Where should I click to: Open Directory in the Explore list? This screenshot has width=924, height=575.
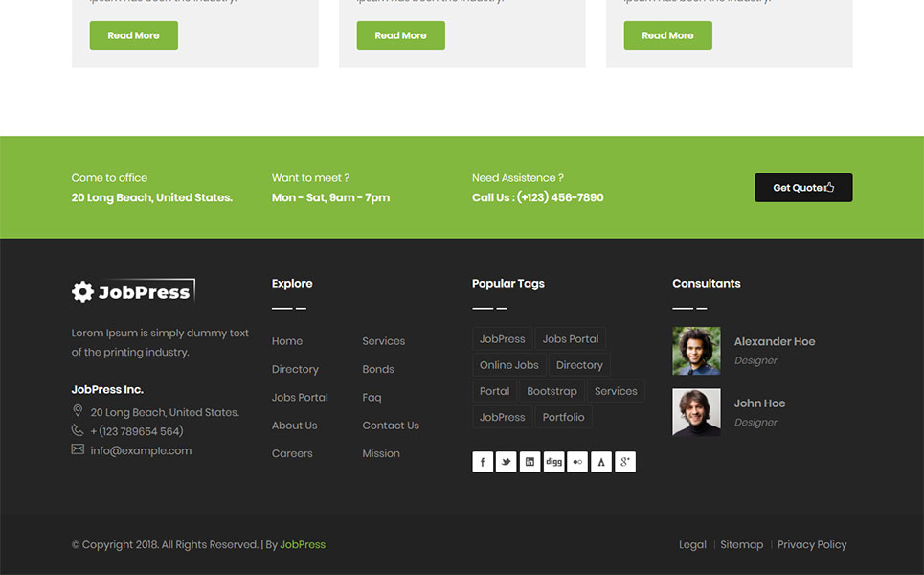(295, 369)
